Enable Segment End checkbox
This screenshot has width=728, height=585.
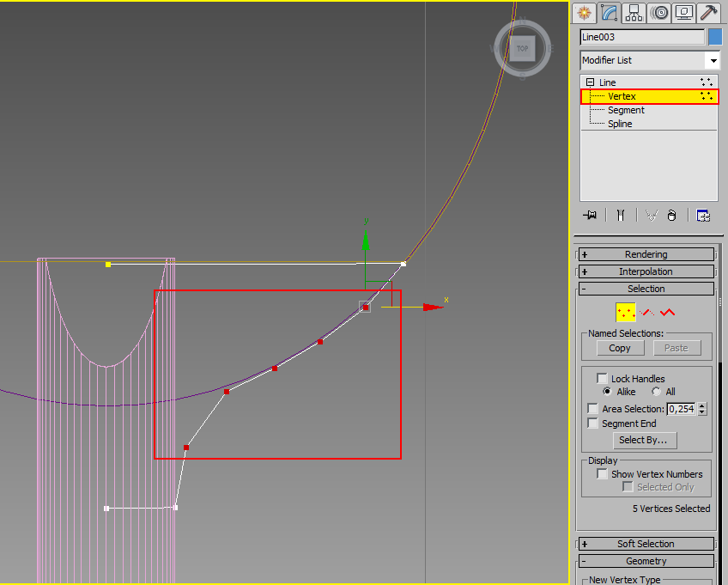click(592, 423)
